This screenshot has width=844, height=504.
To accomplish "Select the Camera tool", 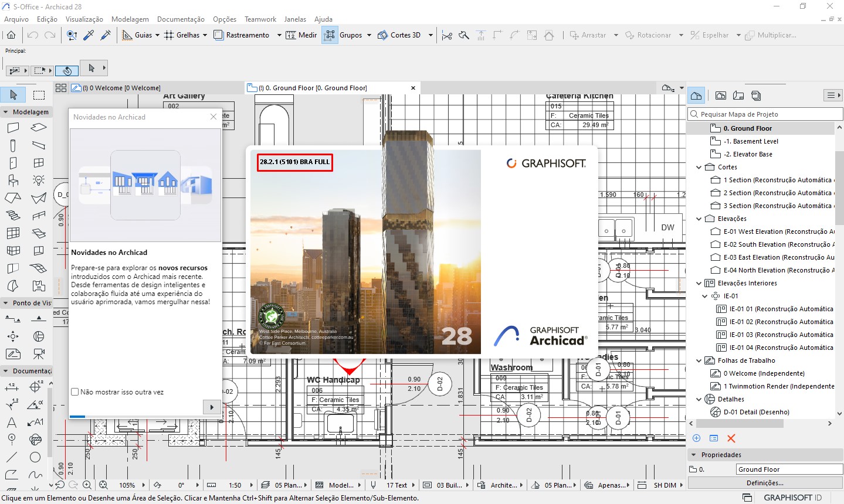I will click(39, 354).
